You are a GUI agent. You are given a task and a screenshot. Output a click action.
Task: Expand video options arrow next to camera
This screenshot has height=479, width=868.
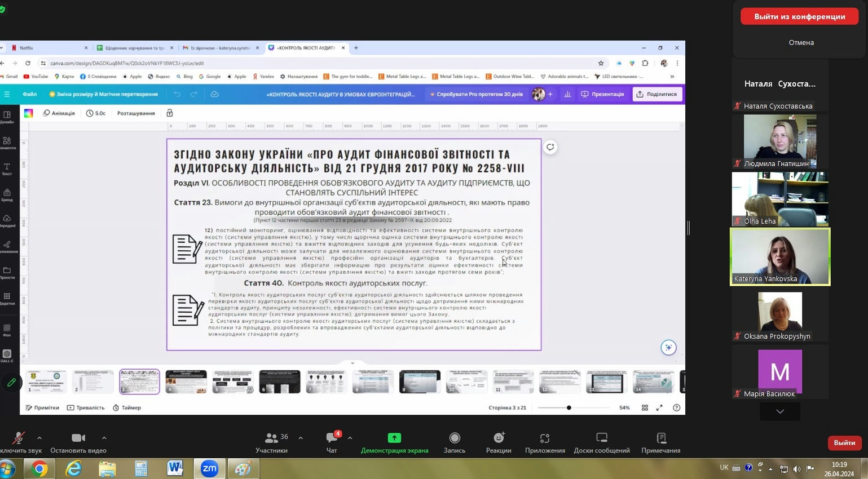tap(104, 438)
